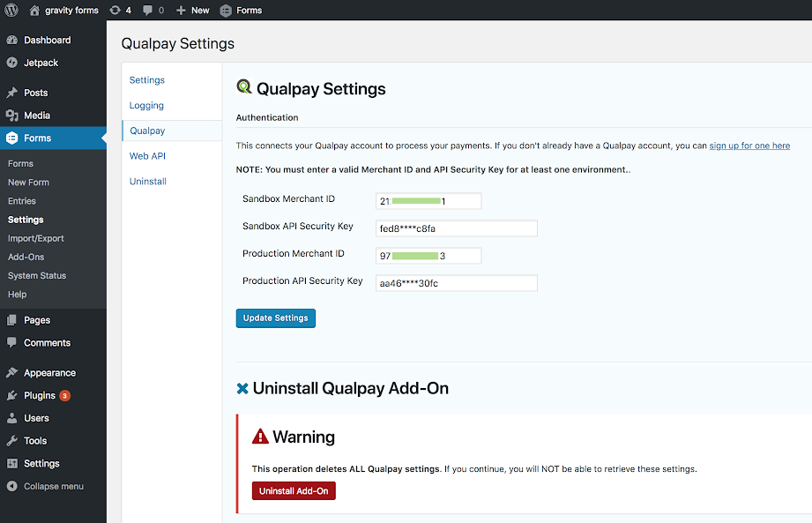Screen dimensions: 812x523
Task: Click the Pages icon in sidebar
Action: [12, 320]
